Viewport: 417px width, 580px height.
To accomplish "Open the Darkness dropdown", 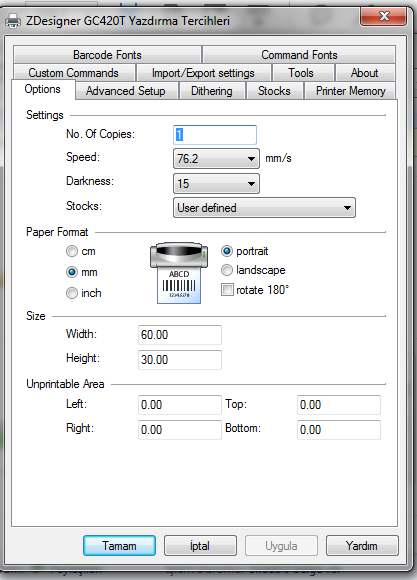I will click(x=216, y=183).
